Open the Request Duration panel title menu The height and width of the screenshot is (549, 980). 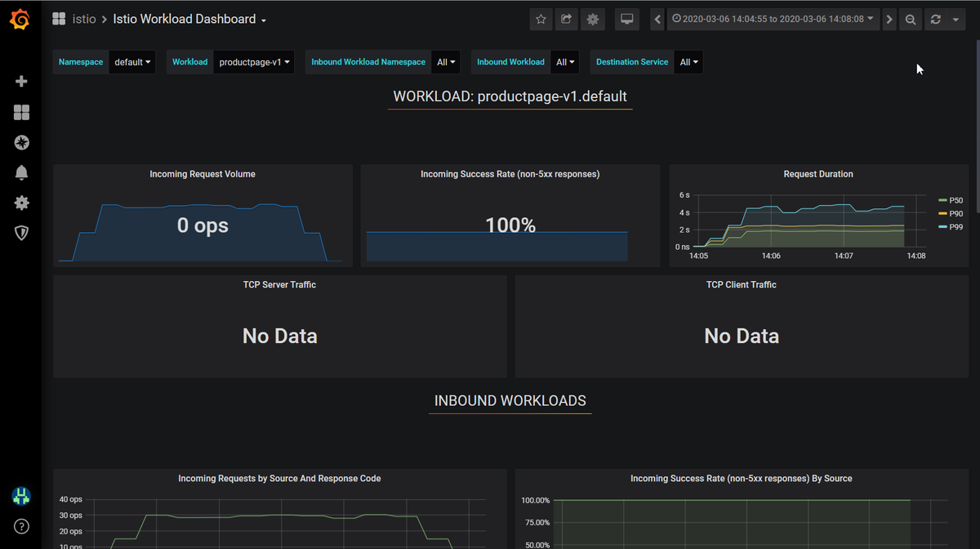point(818,174)
